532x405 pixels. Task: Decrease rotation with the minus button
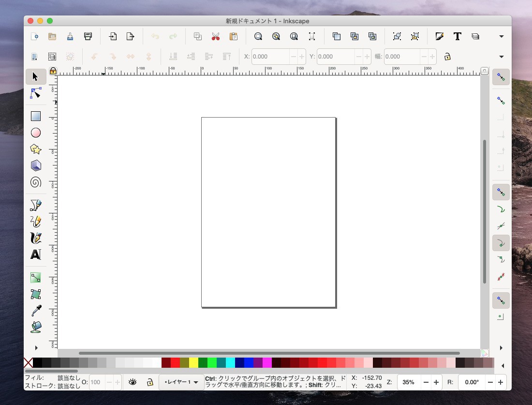coord(490,382)
